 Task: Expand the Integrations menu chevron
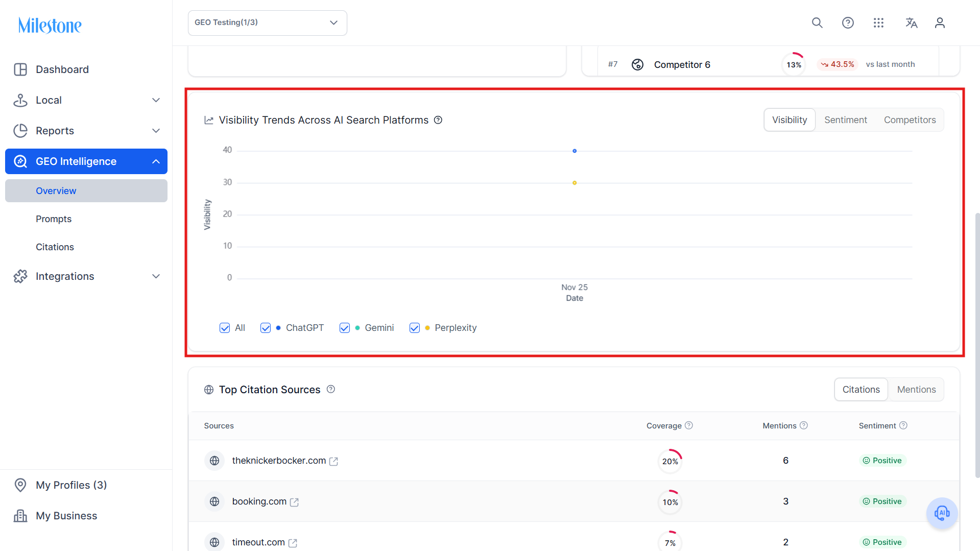tap(156, 276)
